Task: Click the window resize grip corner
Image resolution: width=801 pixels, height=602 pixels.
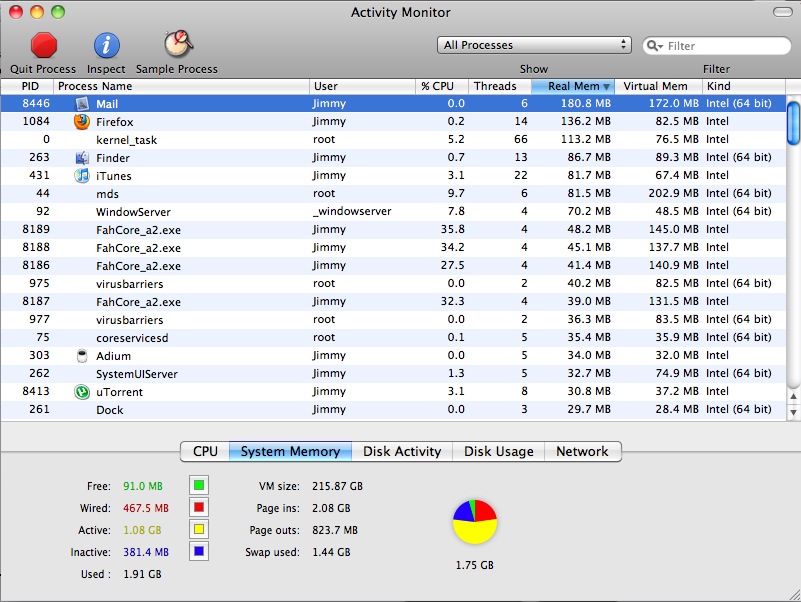Action: [x=794, y=595]
